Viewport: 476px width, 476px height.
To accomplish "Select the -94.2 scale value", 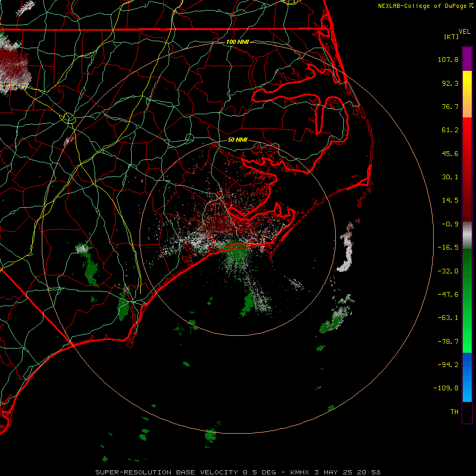I will [448, 364].
